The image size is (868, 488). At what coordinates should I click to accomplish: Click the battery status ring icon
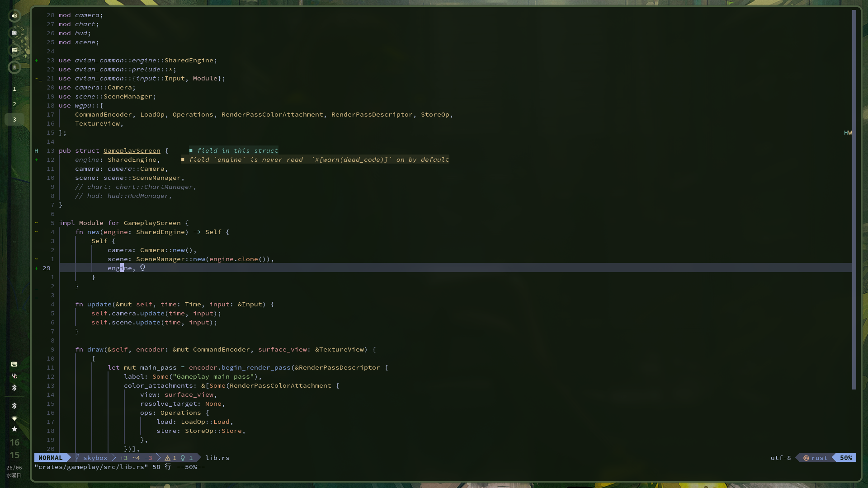[14, 67]
